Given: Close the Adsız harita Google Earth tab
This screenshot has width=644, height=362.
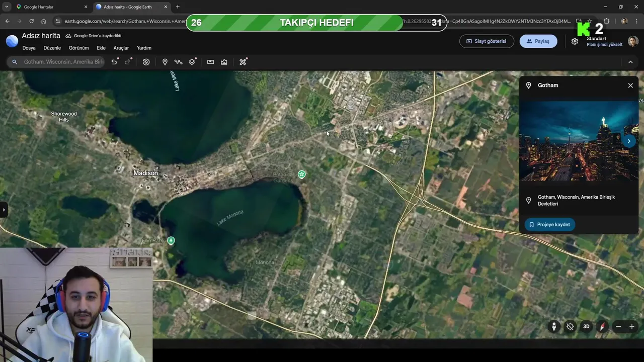Looking at the screenshot, I should 166,7.
